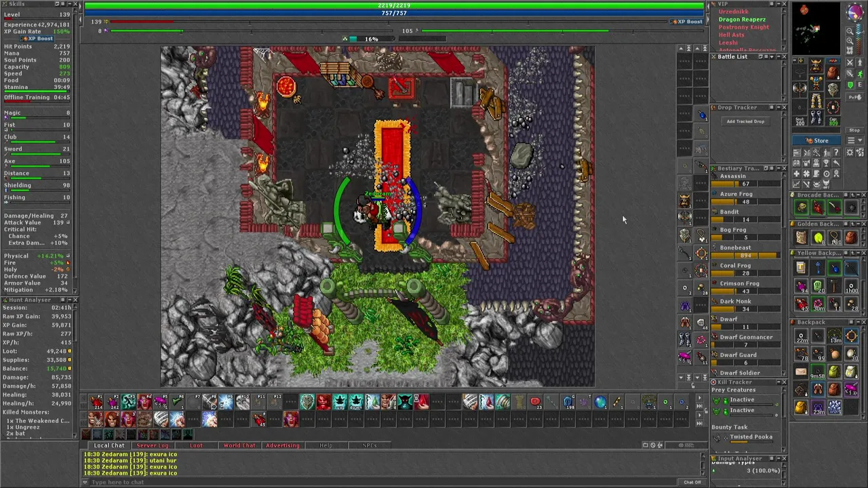This screenshot has width=868, height=488.
Task: Select VIP entry Dragon Reaperz
Action: coord(743,20)
